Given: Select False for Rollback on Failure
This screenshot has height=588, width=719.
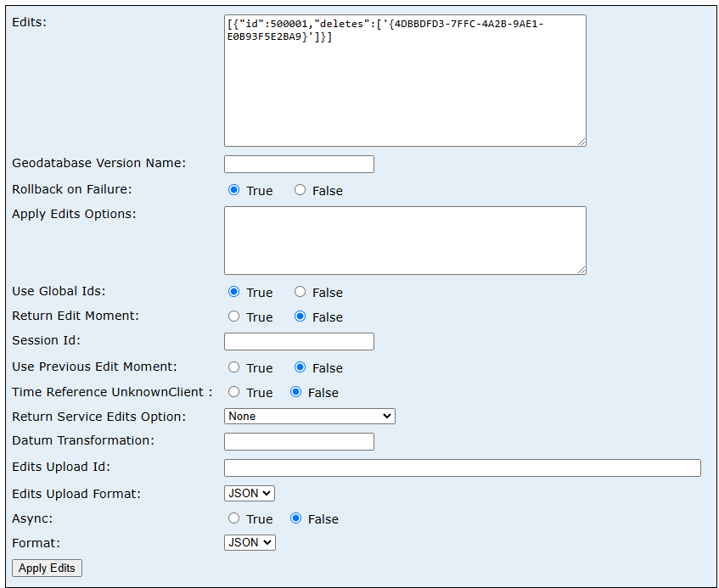Looking at the screenshot, I should 300,190.
